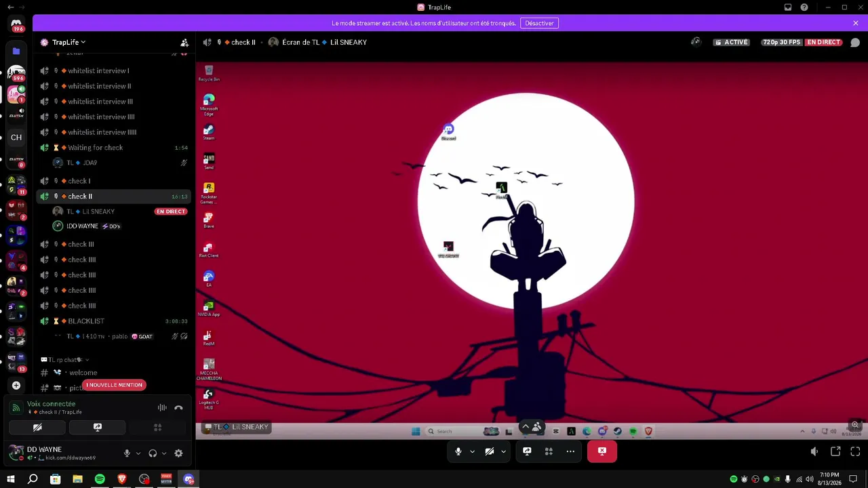The width and height of the screenshot is (868, 488).
Task: Open the activities launcher in voice panel
Action: pos(157,428)
